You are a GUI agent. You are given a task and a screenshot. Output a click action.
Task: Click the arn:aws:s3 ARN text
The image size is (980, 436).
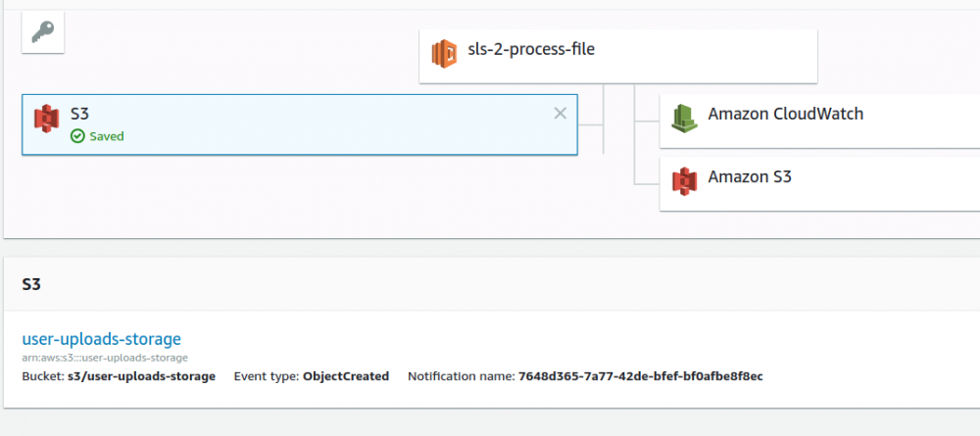click(x=105, y=358)
